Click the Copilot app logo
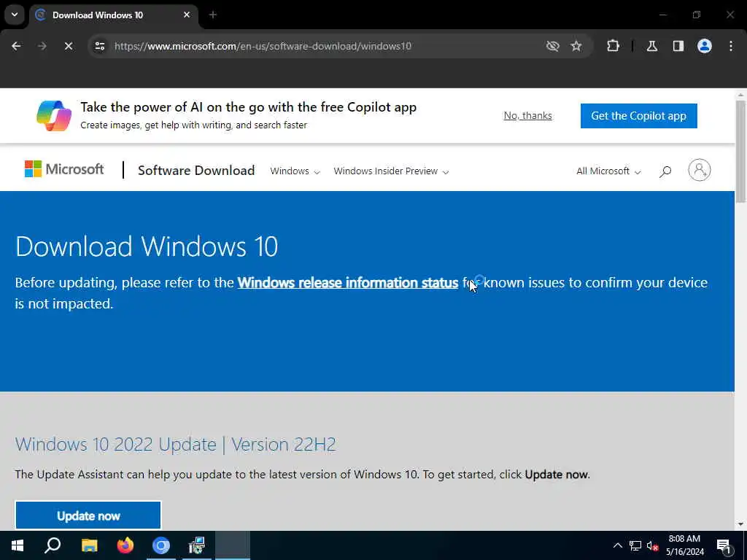 tap(54, 116)
